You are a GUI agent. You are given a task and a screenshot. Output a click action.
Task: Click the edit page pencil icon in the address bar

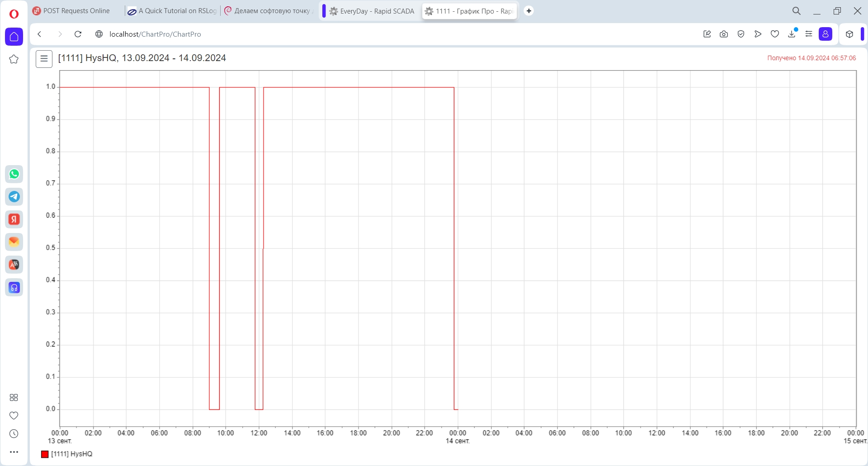pos(707,34)
